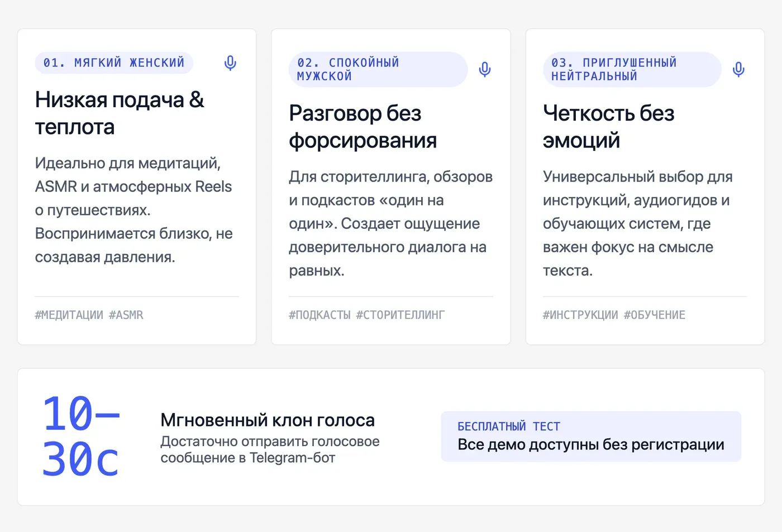Screen dimensions: 782x532
Task: Open the 'Бесплатный тест' demo banner
Action: click(591, 437)
